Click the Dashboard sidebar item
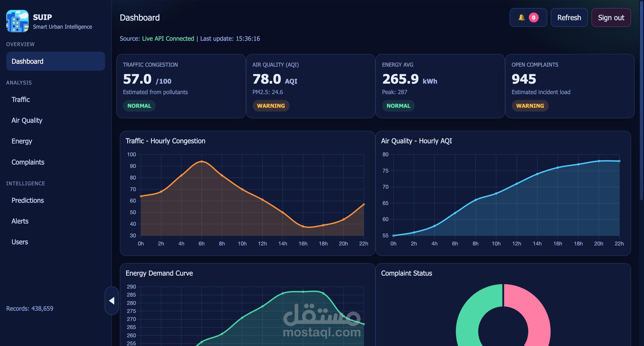 coord(55,61)
